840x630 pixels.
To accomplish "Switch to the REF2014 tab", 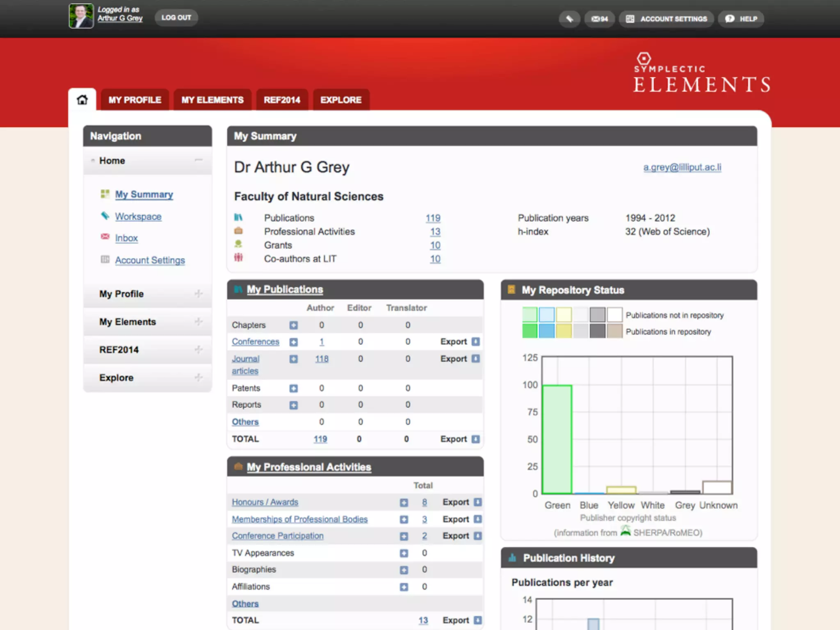I will click(282, 100).
